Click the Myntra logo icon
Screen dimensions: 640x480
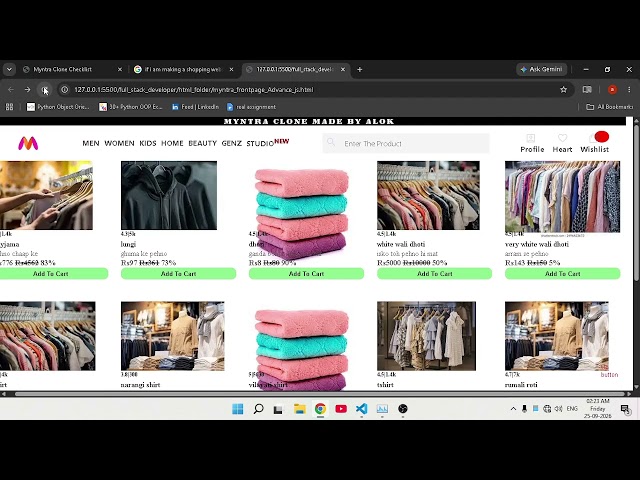click(x=28, y=143)
